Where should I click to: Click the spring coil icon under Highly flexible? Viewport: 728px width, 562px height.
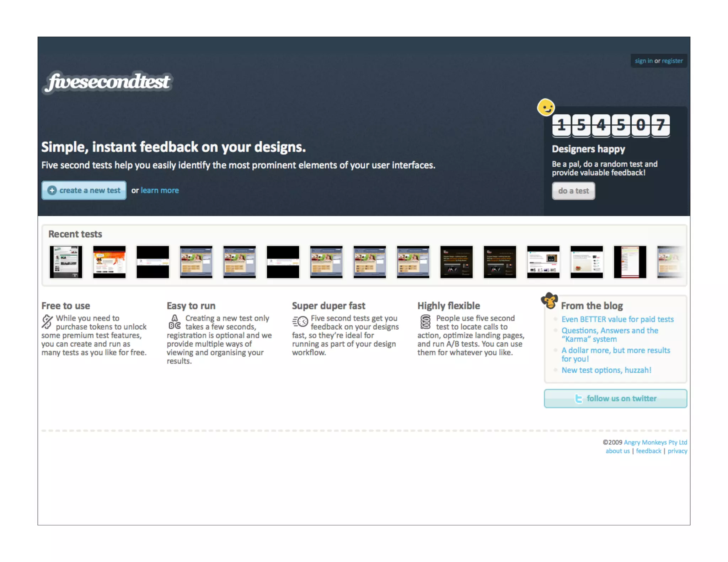coord(425,322)
